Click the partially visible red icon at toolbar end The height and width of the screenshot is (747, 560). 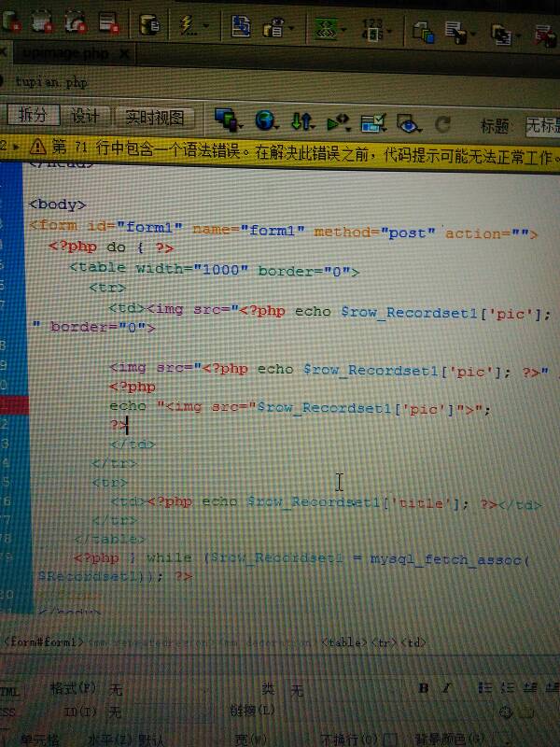(546, 37)
